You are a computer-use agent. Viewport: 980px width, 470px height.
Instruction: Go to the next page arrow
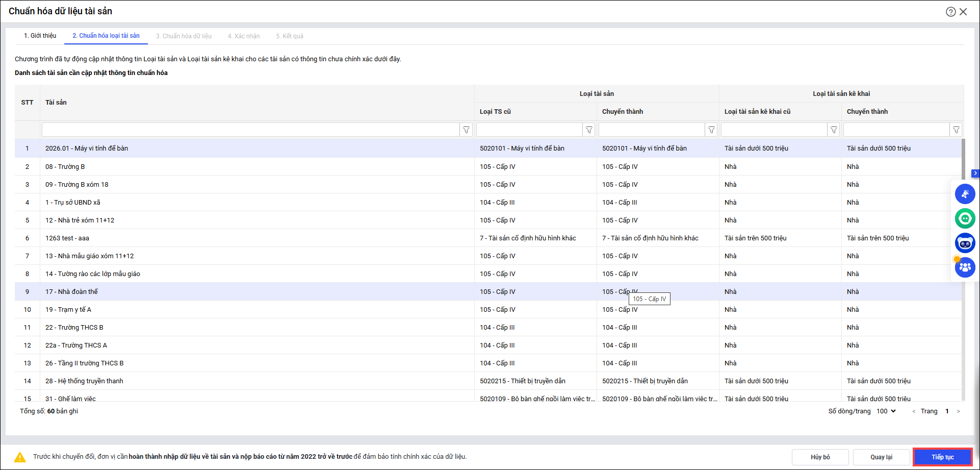(959, 411)
